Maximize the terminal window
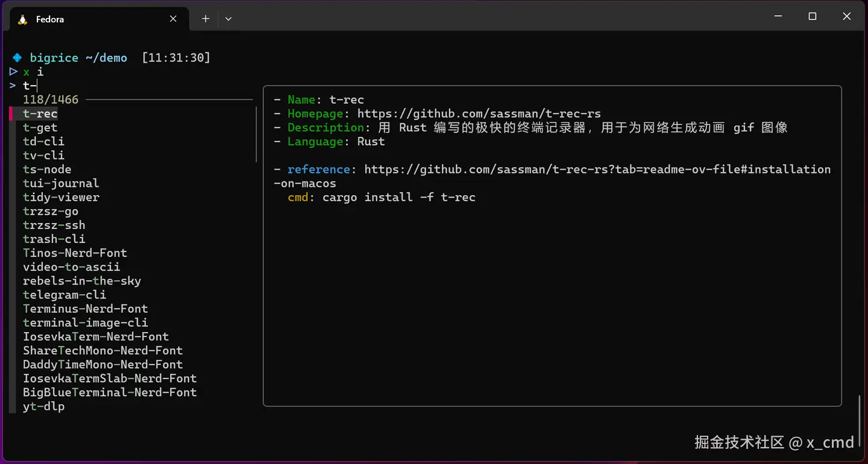This screenshot has width=868, height=464. [813, 17]
